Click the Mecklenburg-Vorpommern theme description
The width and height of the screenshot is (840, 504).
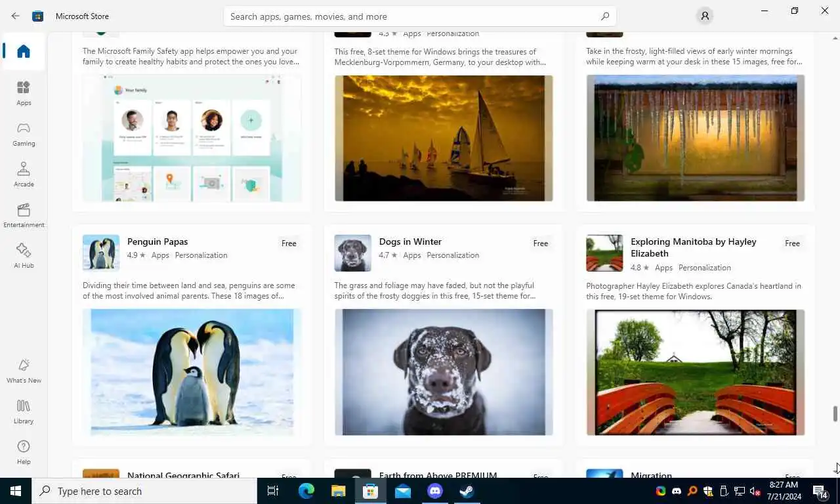[x=440, y=56]
